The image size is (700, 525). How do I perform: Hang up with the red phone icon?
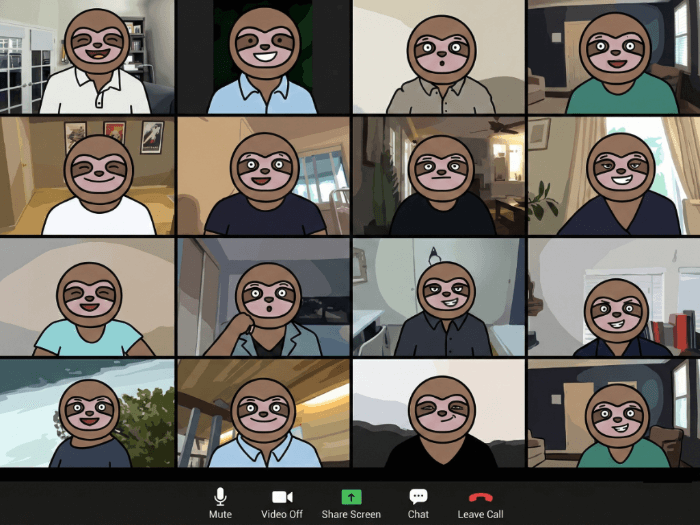point(480,497)
